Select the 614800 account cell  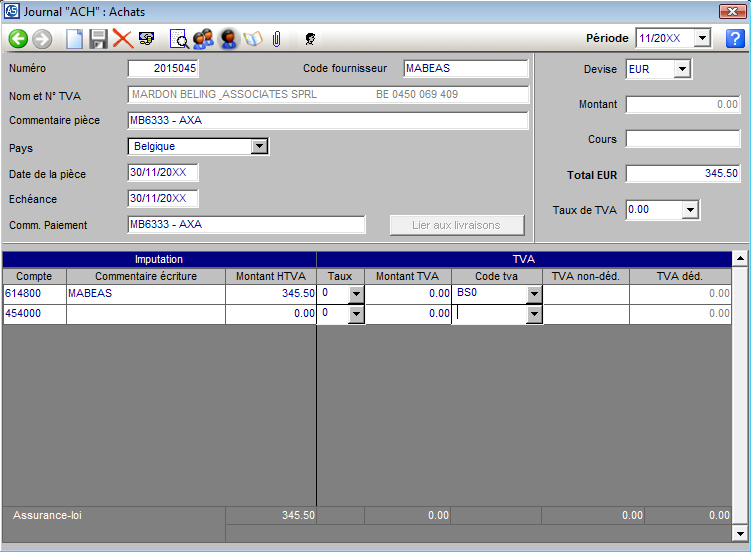click(34, 294)
